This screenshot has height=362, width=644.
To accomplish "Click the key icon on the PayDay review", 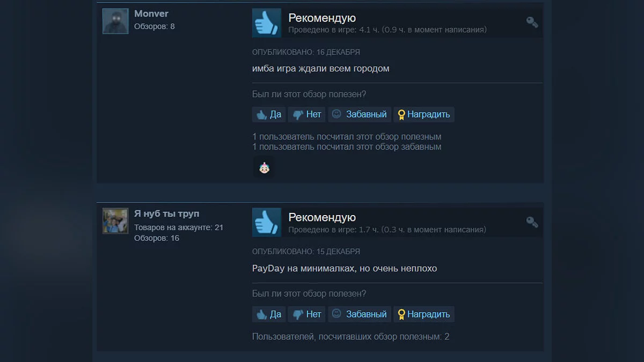I will [x=532, y=221].
